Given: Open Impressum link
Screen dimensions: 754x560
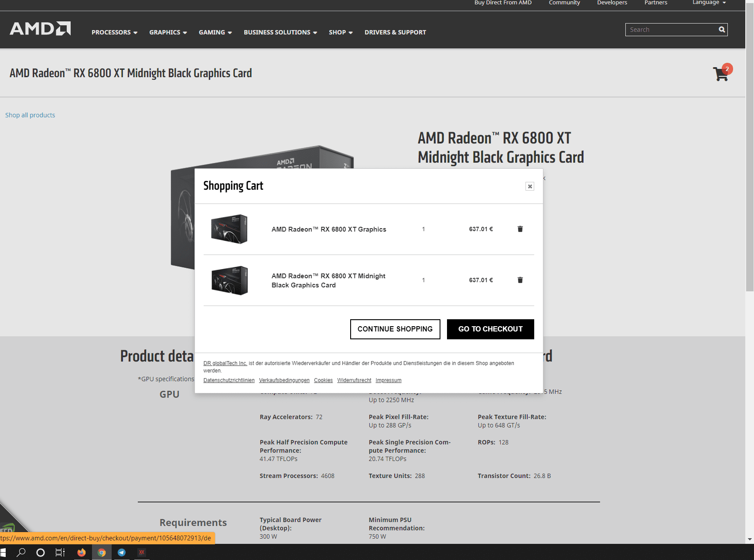Looking at the screenshot, I should [x=389, y=380].
